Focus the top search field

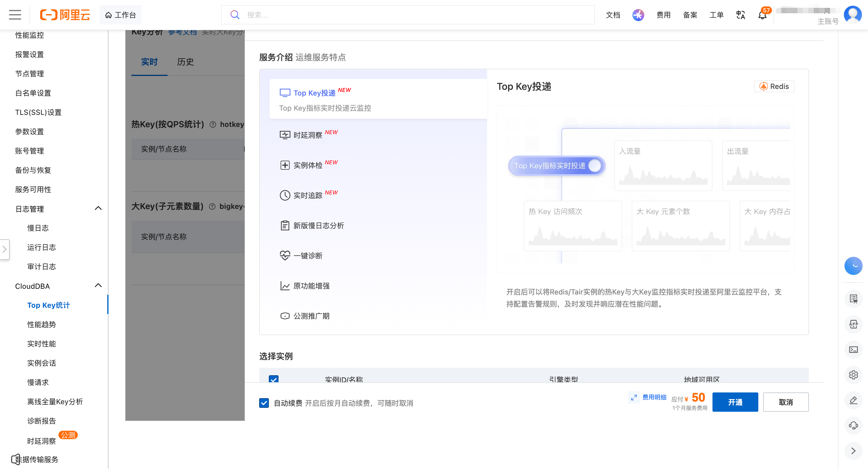[x=408, y=15]
